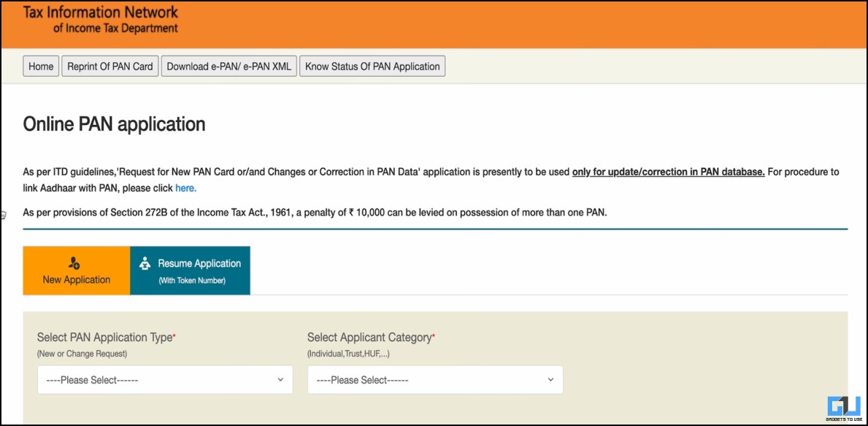Switch to the New Application tab
The height and width of the screenshot is (426, 868).
(77, 271)
